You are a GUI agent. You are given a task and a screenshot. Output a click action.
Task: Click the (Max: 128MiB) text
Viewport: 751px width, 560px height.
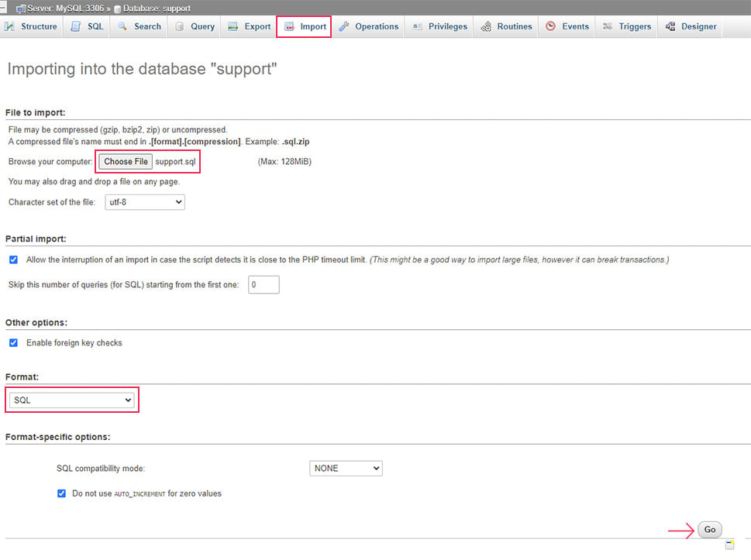284,162
